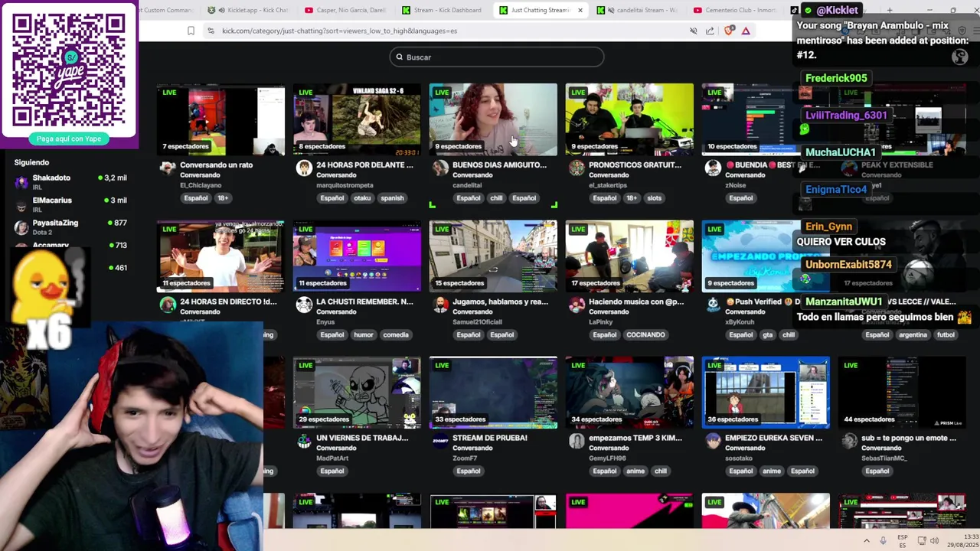Open the Brave Shields lion icon
Screen dimensions: 980x551
click(x=728, y=31)
